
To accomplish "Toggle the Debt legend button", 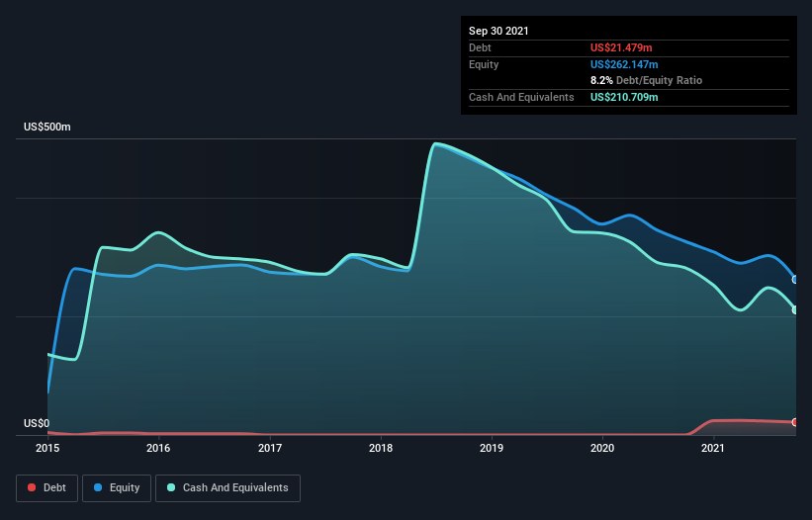I will 47,488.
